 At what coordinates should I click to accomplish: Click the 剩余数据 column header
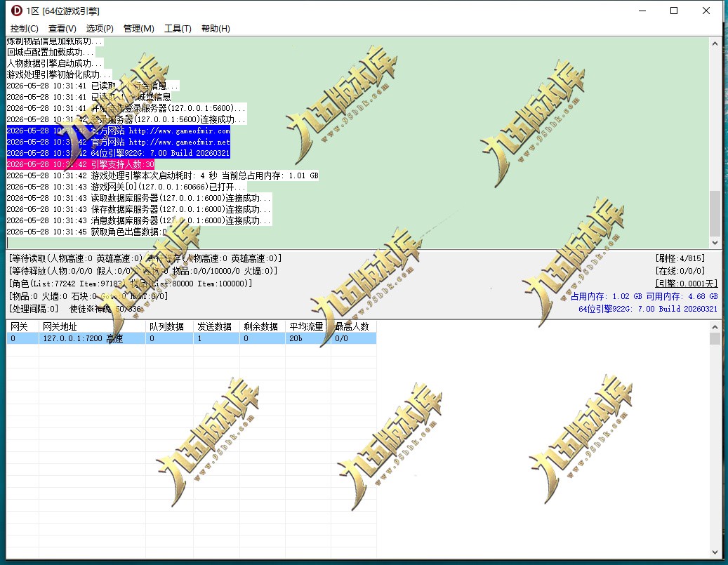pos(263,326)
